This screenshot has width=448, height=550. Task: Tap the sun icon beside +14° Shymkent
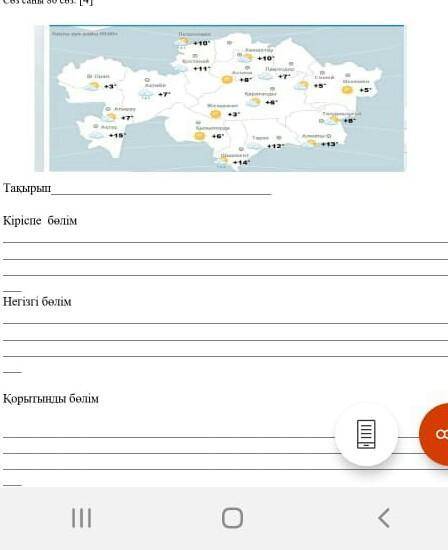point(223,161)
